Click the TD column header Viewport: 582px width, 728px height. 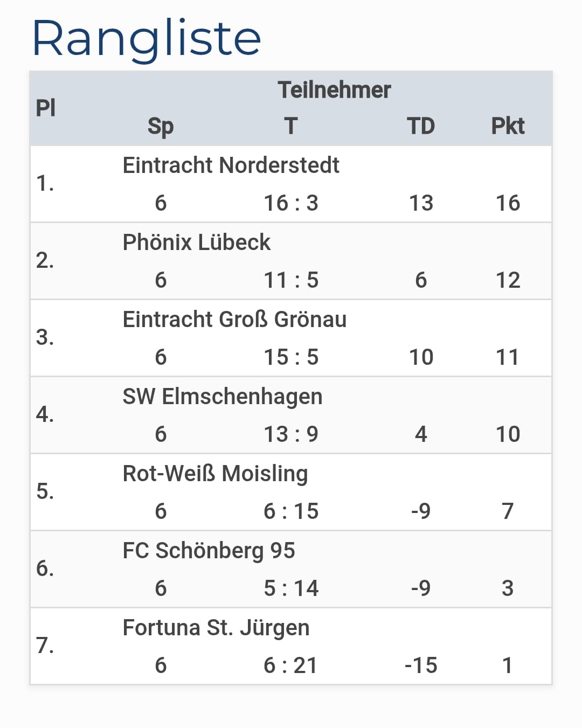(421, 126)
